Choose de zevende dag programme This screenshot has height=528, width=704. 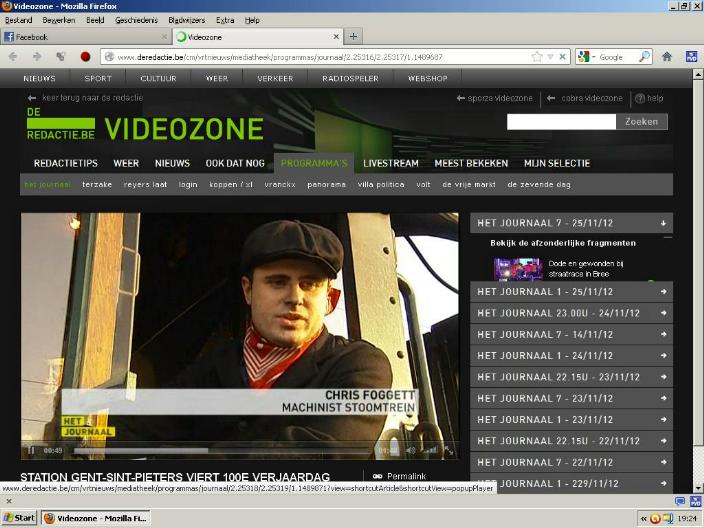[x=539, y=185]
